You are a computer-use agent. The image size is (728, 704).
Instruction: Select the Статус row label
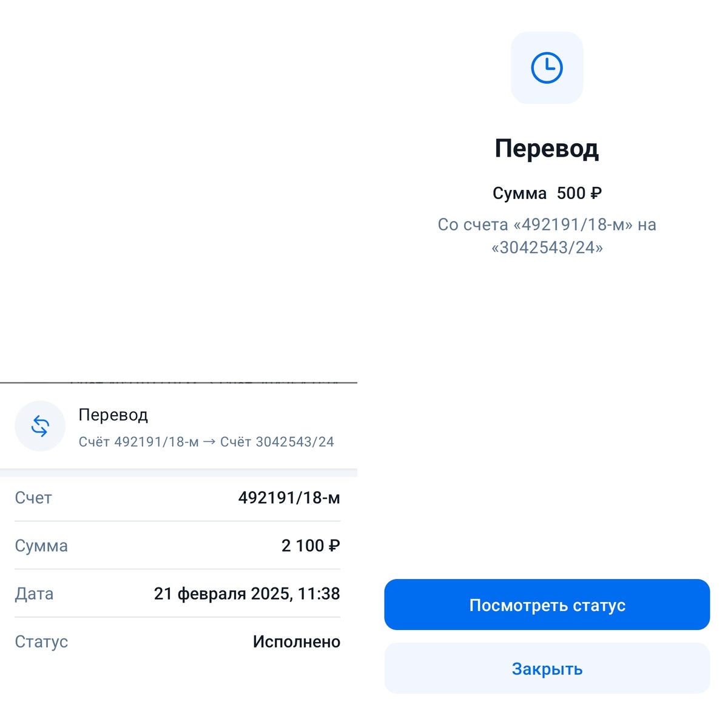point(40,641)
